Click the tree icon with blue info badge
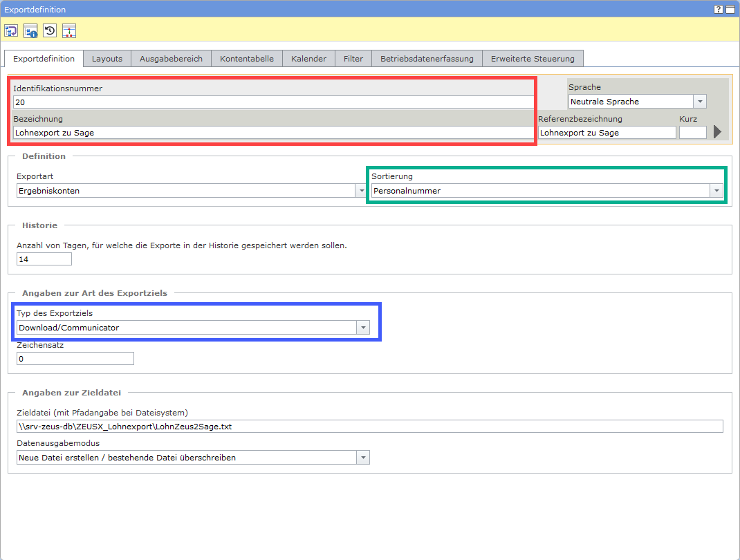The height and width of the screenshot is (560, 740). click(30, 30)
